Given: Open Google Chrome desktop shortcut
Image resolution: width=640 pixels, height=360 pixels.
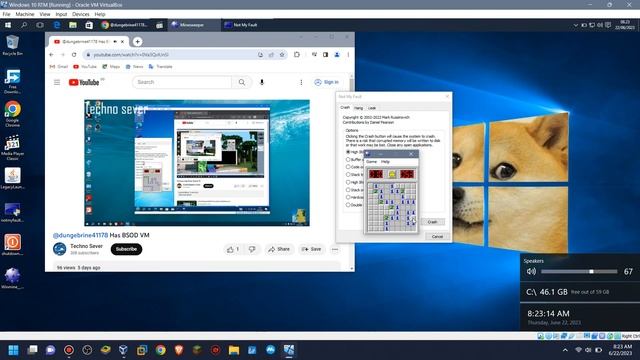Looking at the screenshot, I should (x=12, y=114).
